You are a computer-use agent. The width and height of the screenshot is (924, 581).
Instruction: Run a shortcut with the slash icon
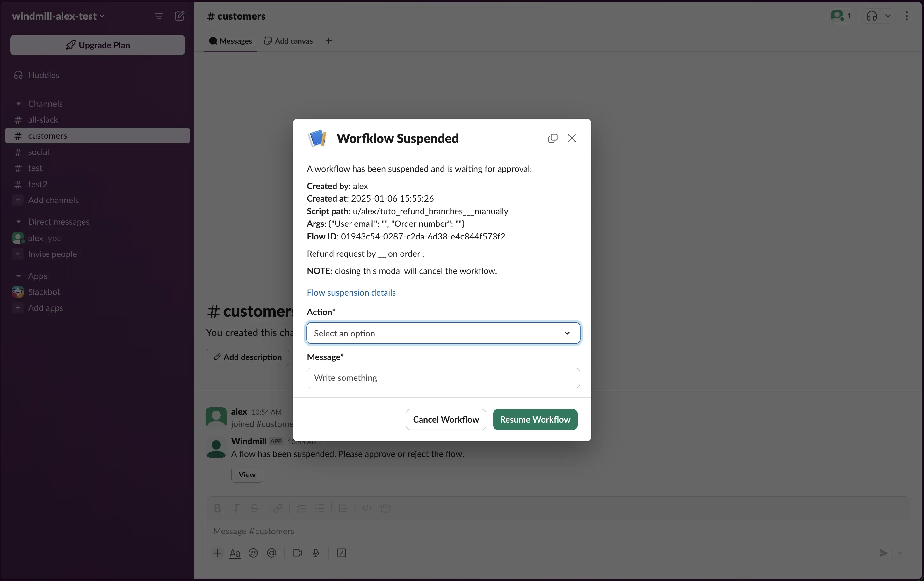(x=342, y=553)
